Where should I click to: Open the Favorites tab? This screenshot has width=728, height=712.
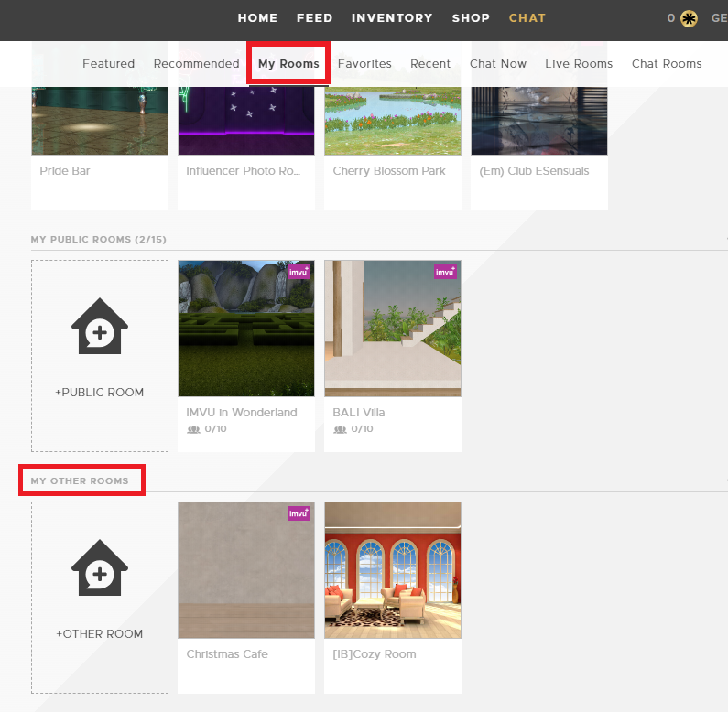[x=364, y=63]
